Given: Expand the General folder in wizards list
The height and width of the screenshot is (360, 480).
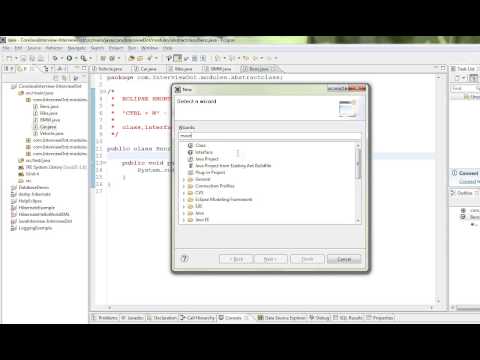Looking at the screenshot, I should 184,179.
